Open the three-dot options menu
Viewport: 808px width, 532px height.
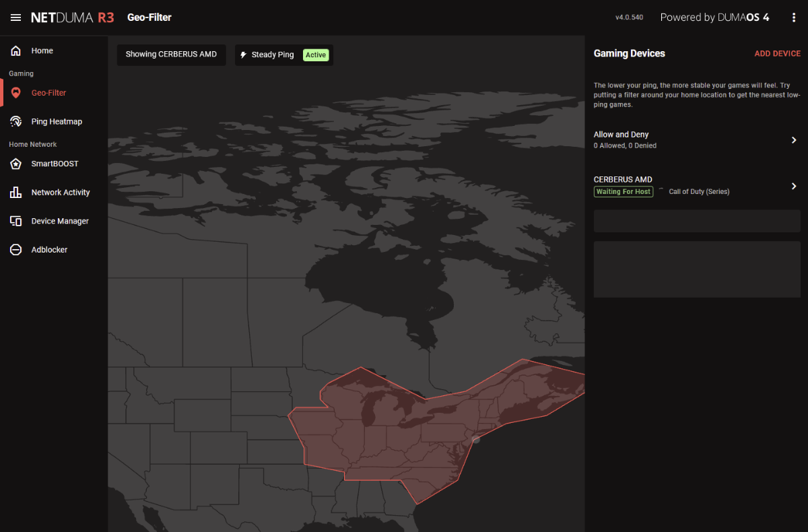[x=794, y=18]
